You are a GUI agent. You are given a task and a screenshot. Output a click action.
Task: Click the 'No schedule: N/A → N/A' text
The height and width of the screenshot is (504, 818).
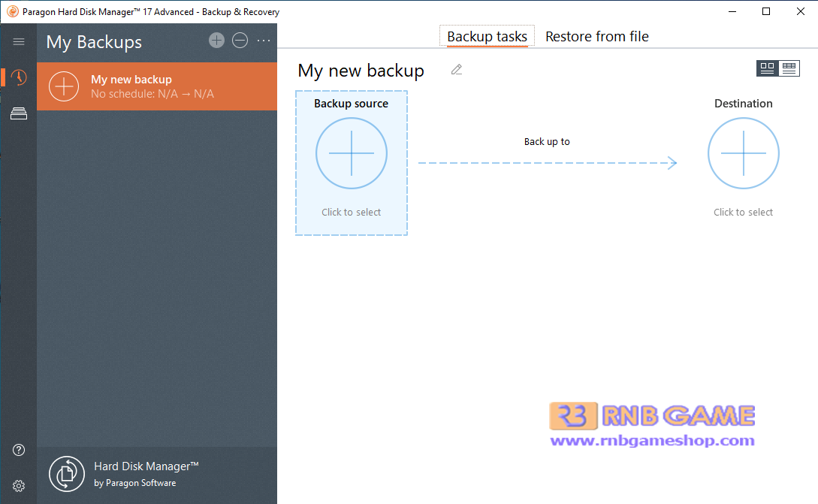(152, 94)
